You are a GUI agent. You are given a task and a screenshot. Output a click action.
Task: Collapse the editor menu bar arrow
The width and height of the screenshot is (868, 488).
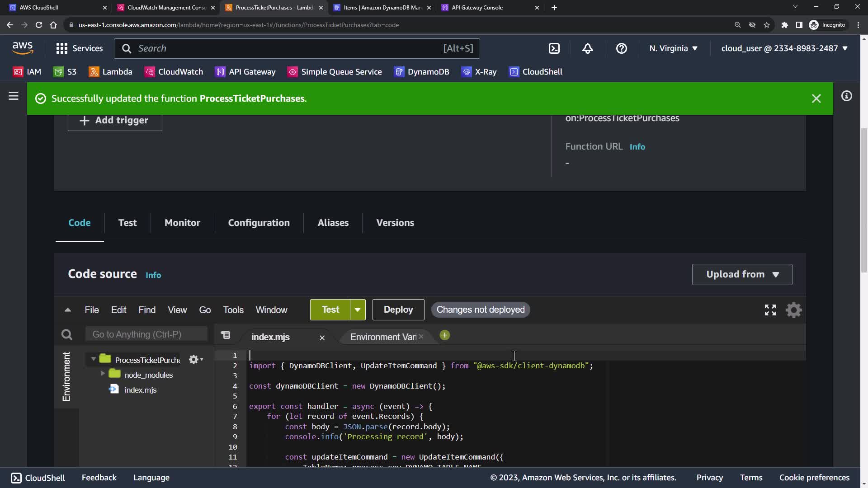coord(68,310)
